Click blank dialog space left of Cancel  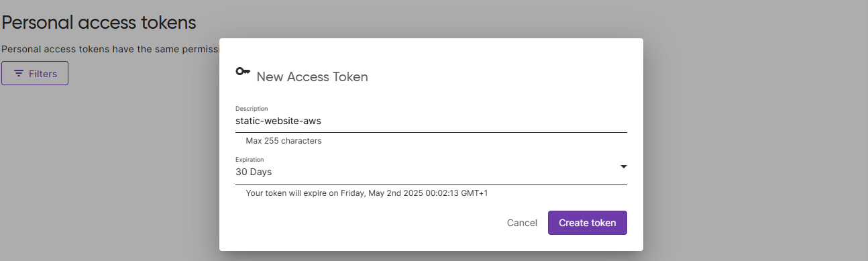pos(362,223)
